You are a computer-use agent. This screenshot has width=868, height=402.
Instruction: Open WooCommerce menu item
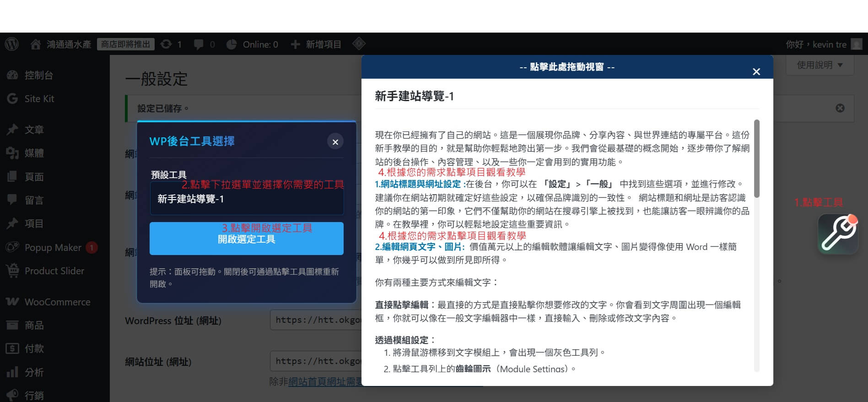point(58,302)
